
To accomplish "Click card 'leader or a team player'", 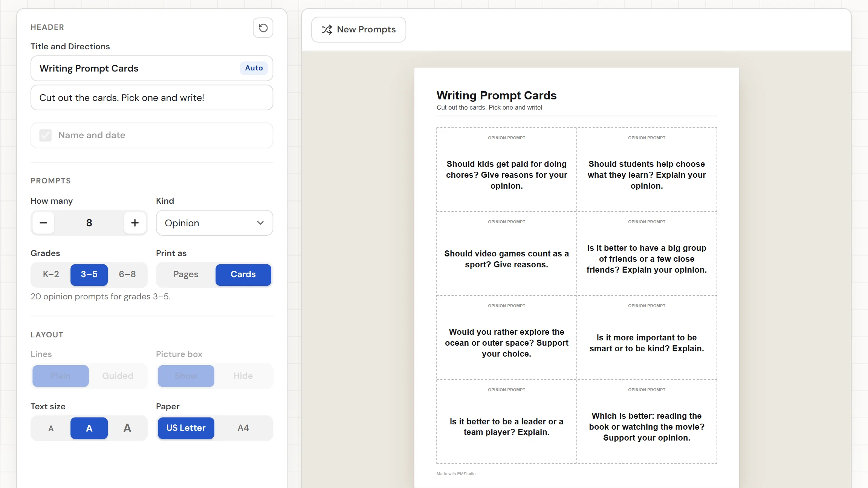I will pos(506,422).
